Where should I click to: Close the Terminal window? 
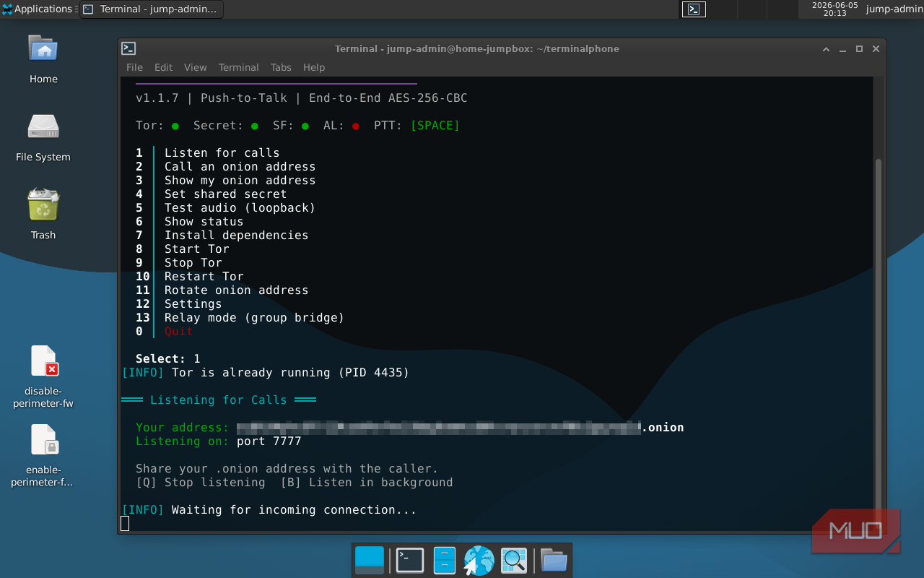(876, 49)
